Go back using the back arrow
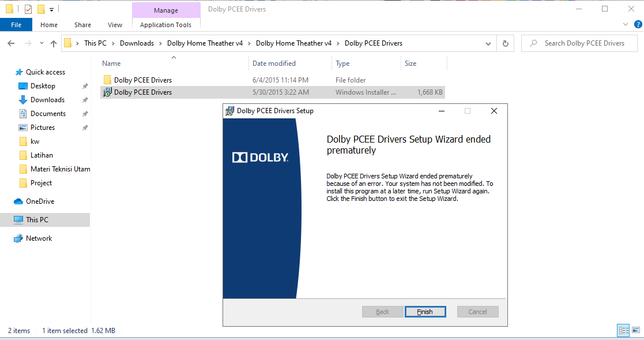This screenshot has height=340, width=644. coord(11,43)
